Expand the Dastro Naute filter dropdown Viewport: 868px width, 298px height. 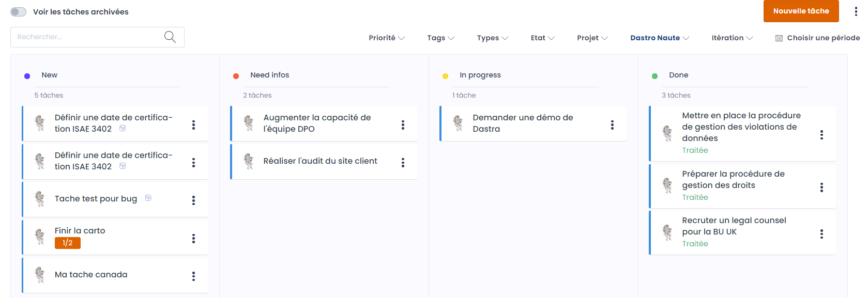coord(659,38)
